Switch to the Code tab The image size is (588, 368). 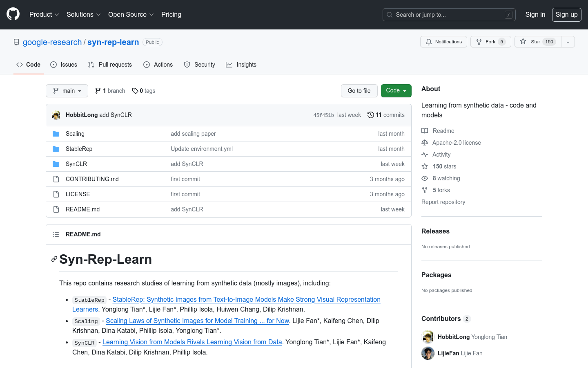(x=29, y=65)
